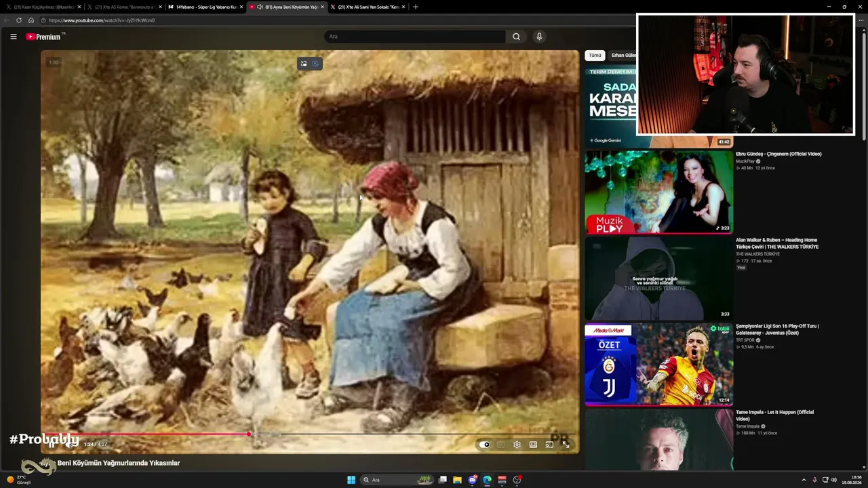Open the Google Gemini ad thumbnail
868x488 pixels.
(x=611, y=106)
